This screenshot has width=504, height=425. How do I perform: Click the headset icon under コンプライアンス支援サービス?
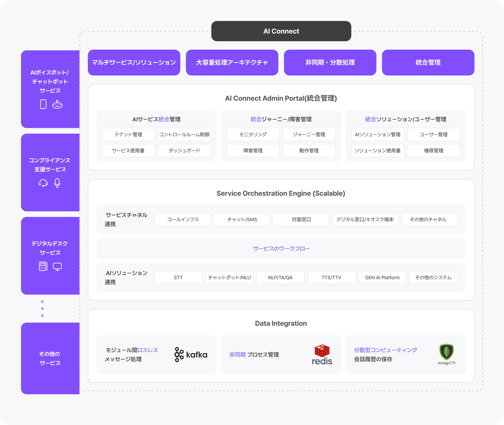point(43,183)
